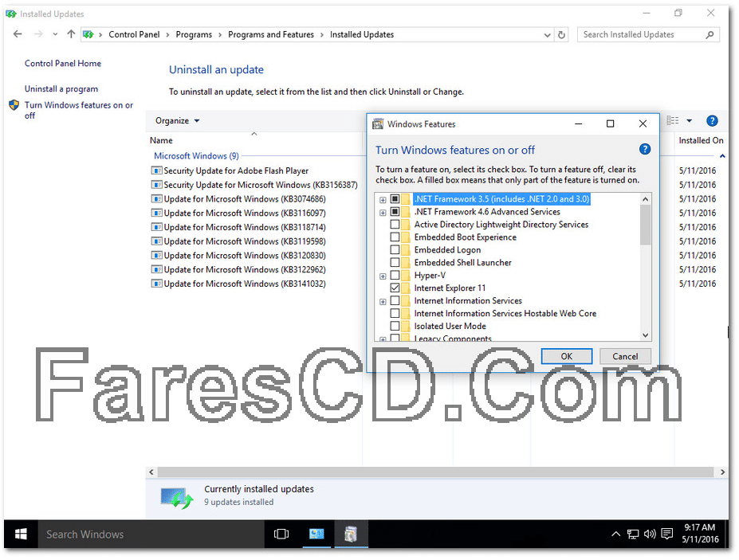
Task: Switch to Windows Features taskbar app
Action: click(x=351, y=534)
